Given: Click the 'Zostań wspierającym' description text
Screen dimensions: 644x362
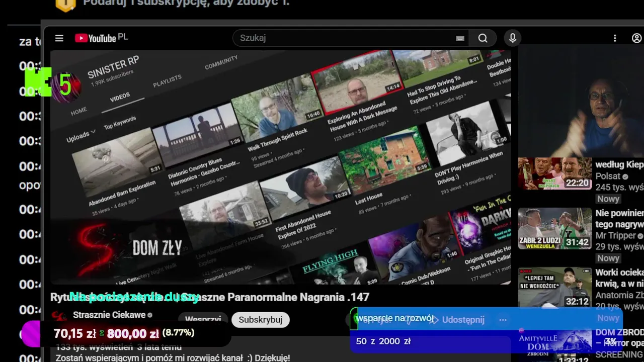Looking at the screenshot, I should click(173, 357).
